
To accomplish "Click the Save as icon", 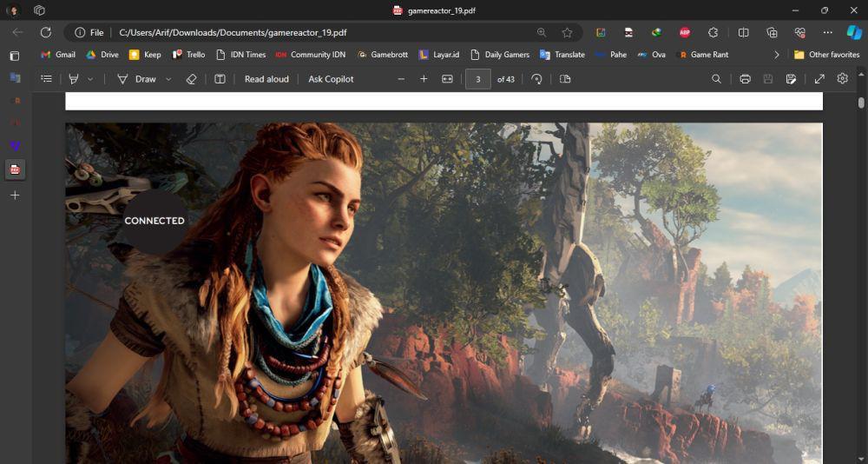I will [x=791, y=79].
